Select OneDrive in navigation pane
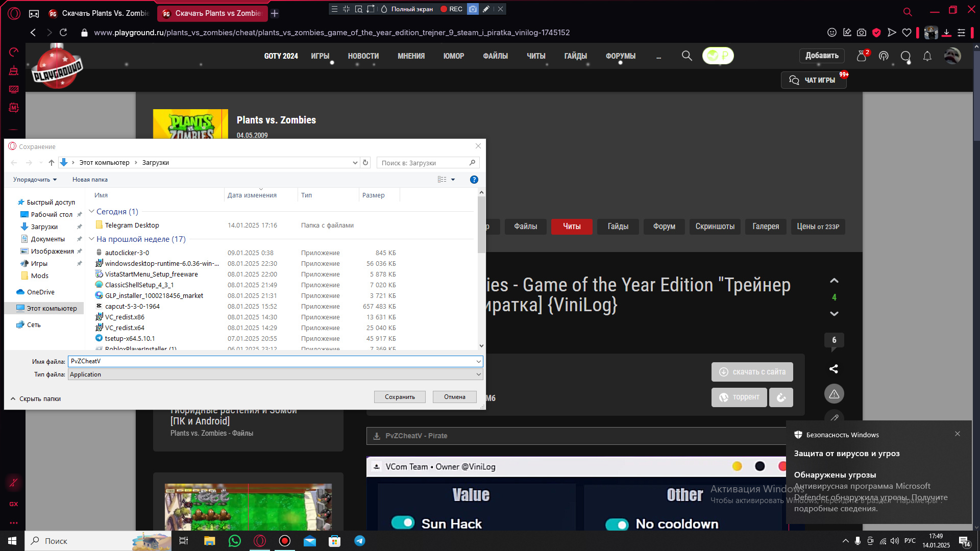The image size is (980, 551). pyautogui.click(x=40, y=292)
